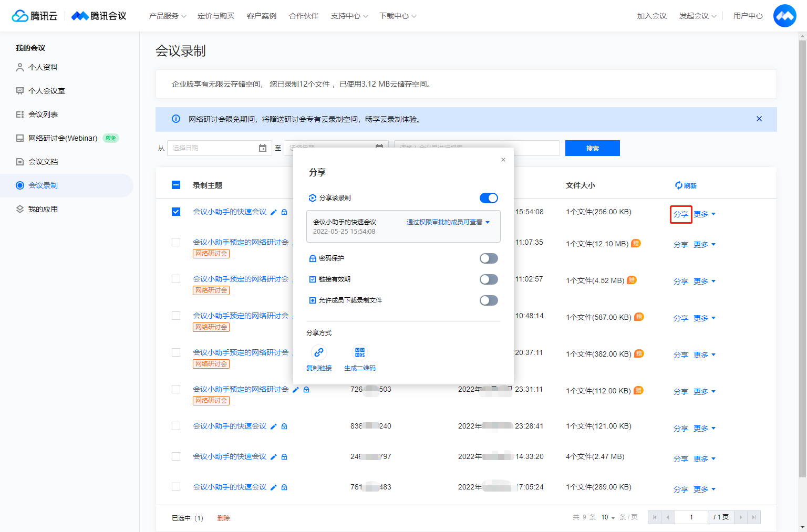807x532 pixels.
Task: Check the row with 12.10 MB file
Action: coord(176,242)
